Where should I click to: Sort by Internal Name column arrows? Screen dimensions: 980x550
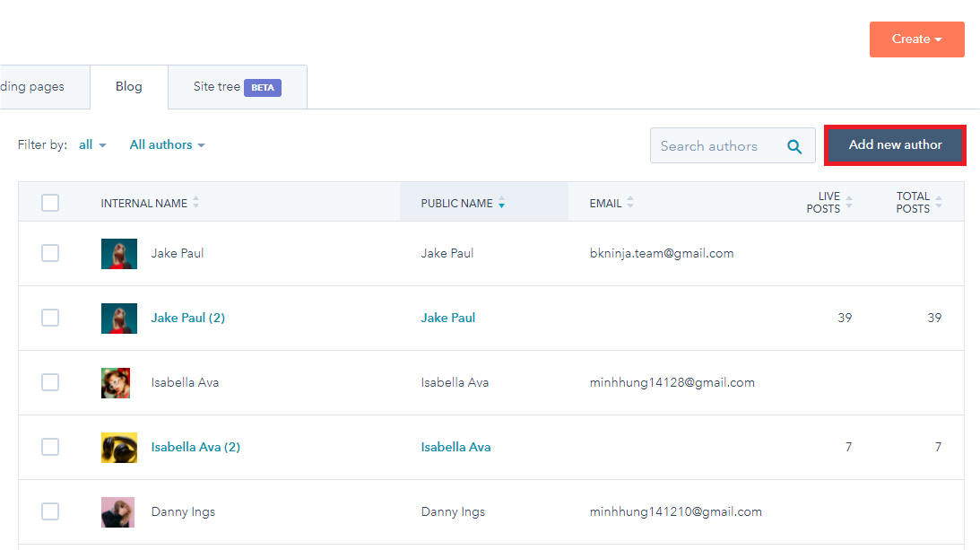point(195,204)
